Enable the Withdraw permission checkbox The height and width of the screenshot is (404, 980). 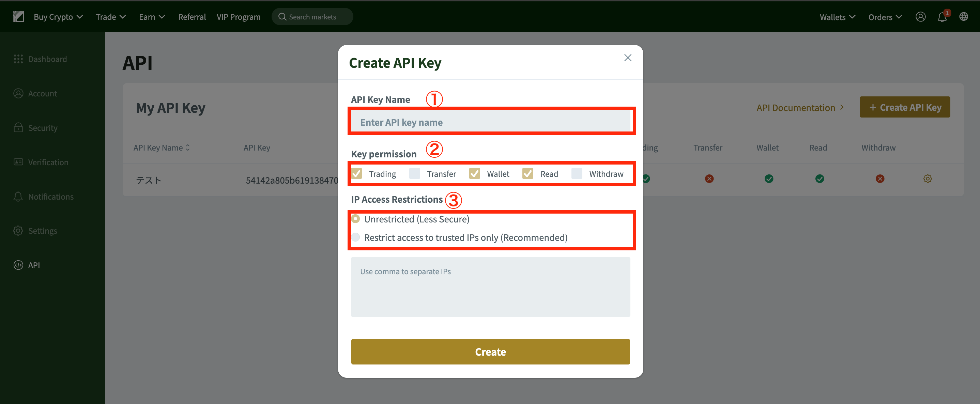coord(577,173)
